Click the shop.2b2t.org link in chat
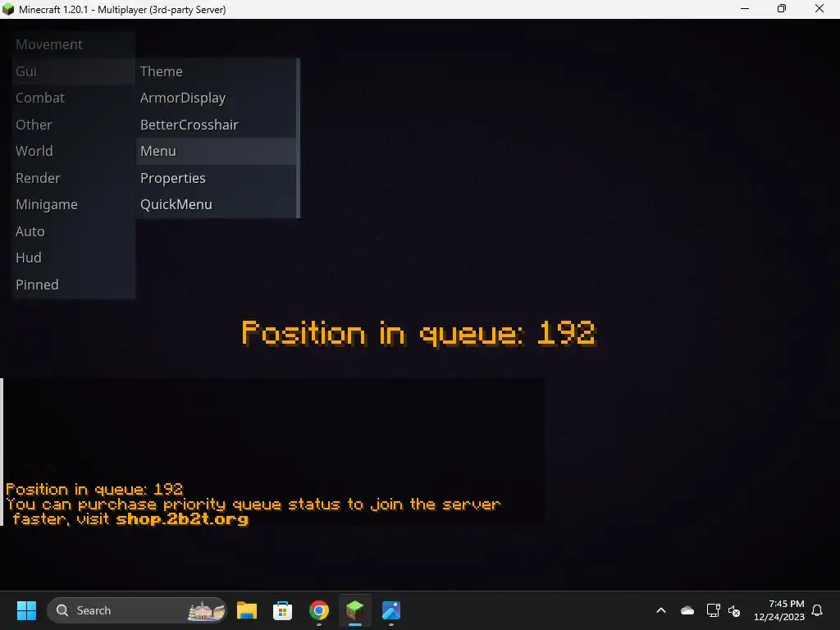 (x=182, y=519)
